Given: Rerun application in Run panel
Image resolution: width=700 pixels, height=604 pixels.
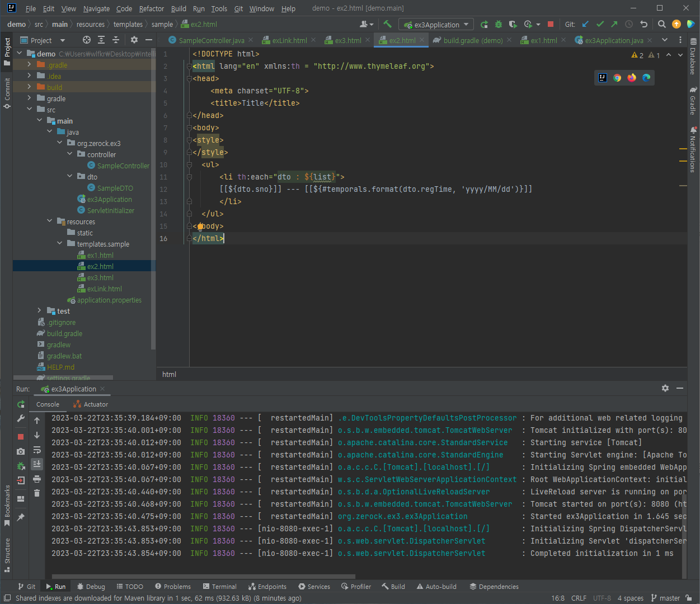Looking at the screenshot, I should (21, 404).
